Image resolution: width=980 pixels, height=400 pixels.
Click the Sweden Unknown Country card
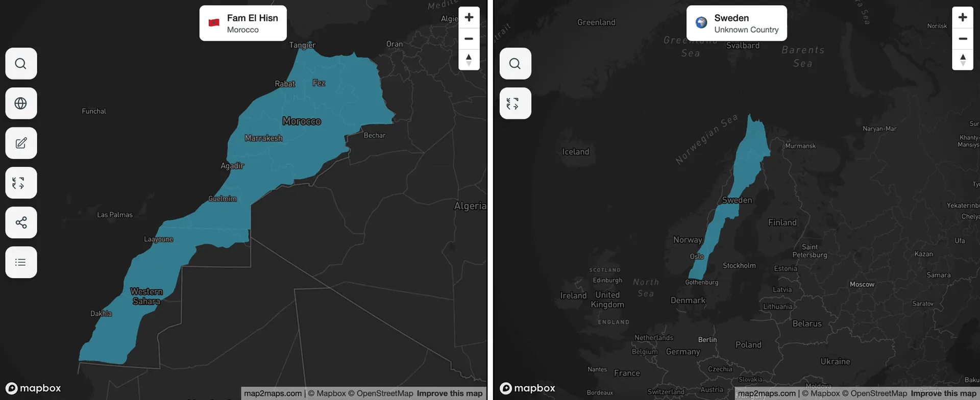737,23
